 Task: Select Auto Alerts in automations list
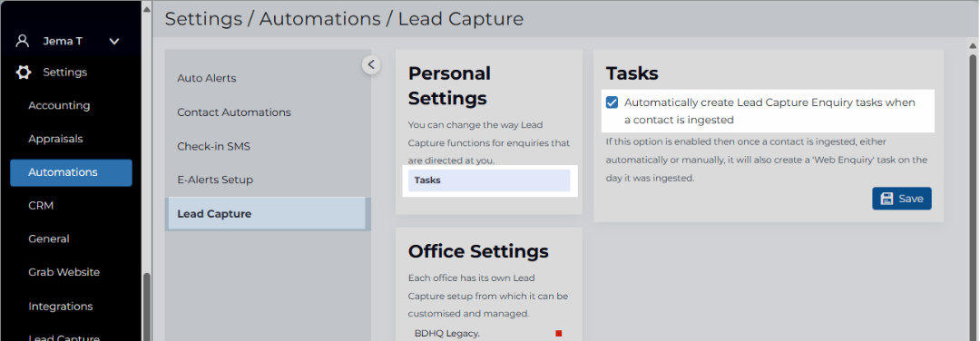[207, 79]
